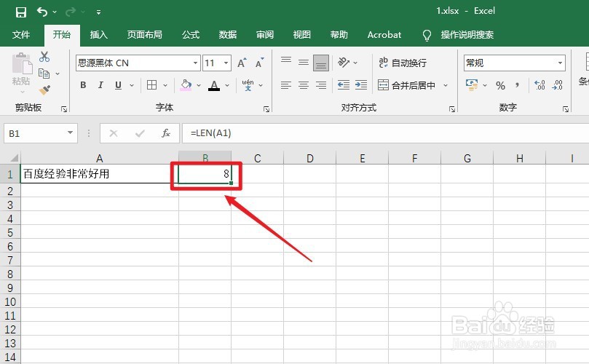589x364 pixels.
Task: Increase font size with large A icon
Action: pos(242,63)
